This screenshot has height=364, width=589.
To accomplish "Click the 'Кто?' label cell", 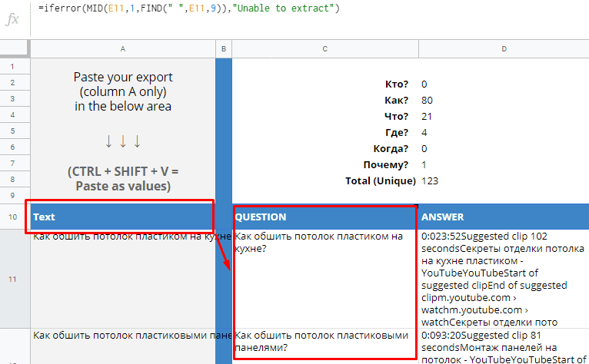I will (x=397, y=84).
